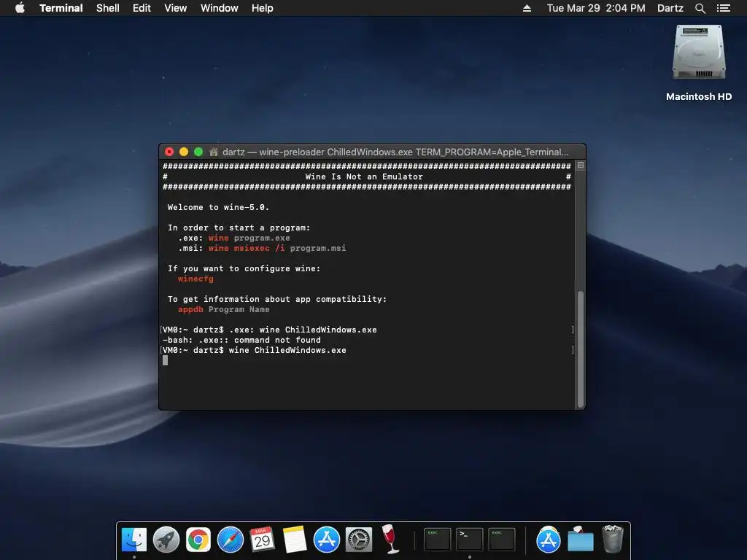Open the Shell menu
The image size is (747, 560).
coord(108,8)
